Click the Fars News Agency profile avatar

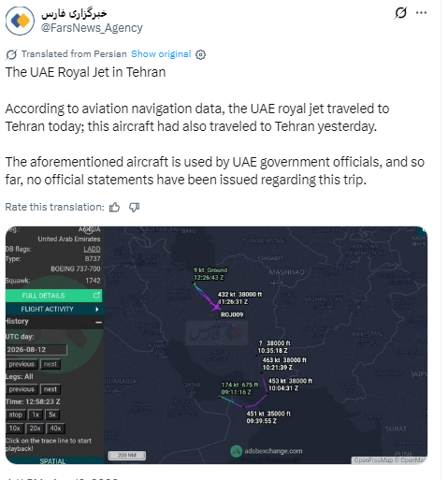[x=20, y=21]
